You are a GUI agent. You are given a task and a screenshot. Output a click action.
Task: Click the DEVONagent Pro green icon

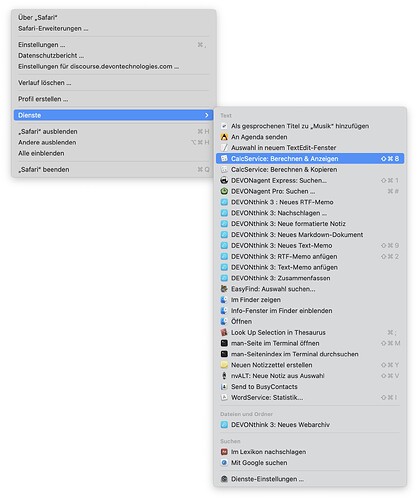[224, 191]
